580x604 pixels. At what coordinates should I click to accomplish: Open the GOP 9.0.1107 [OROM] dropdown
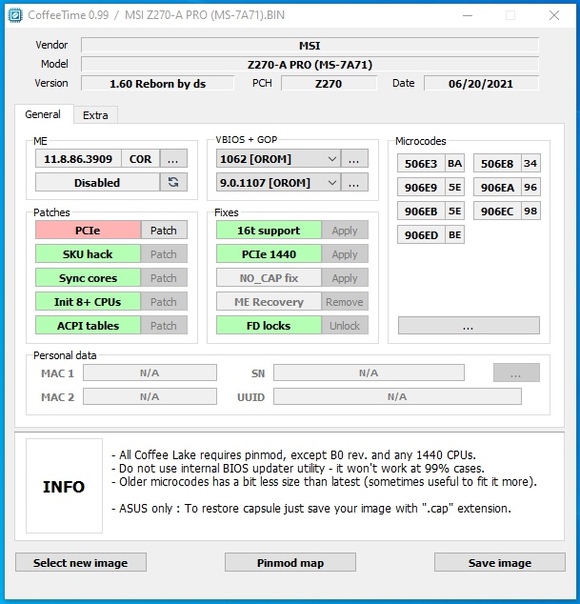278,183
